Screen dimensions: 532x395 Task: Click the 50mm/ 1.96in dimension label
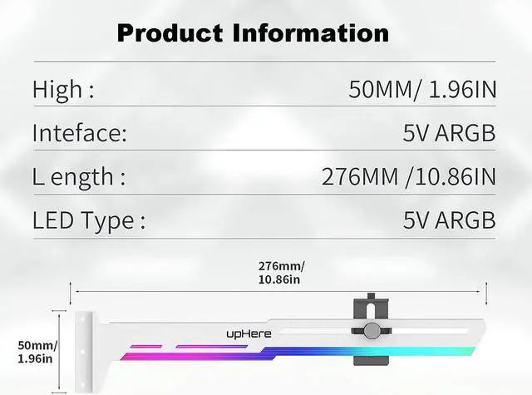tap(37, 352)
